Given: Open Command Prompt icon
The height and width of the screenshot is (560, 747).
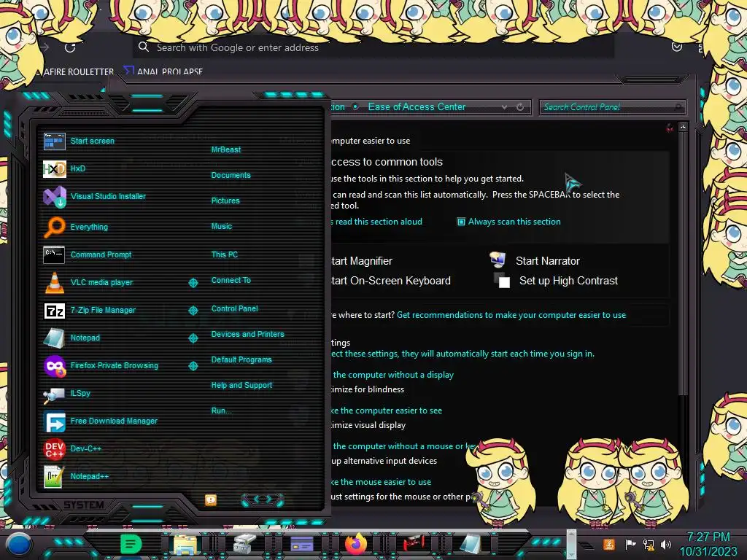Looking at the screenshot, I should point(54,254).
